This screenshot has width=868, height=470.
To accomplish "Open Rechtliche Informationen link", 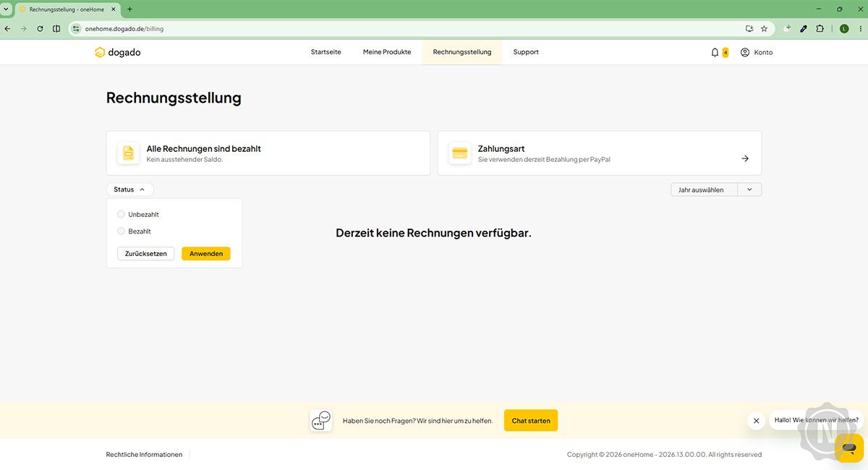I will point(144,455).
